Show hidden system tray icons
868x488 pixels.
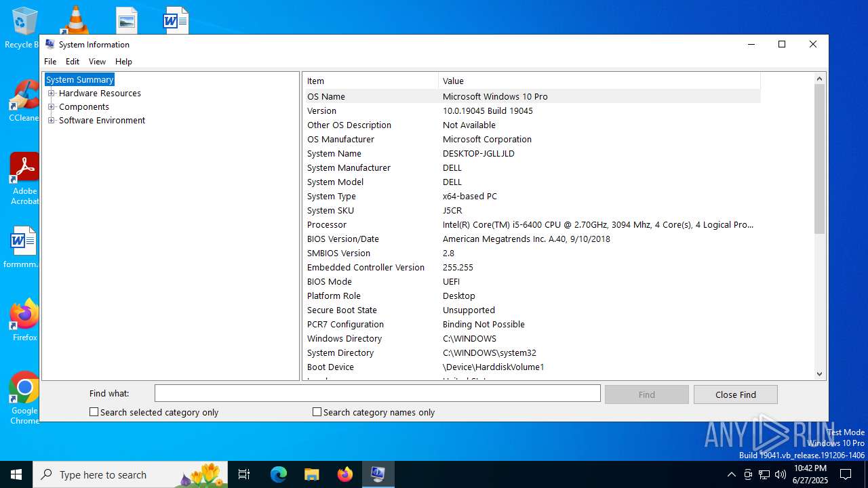click(731, 474)
